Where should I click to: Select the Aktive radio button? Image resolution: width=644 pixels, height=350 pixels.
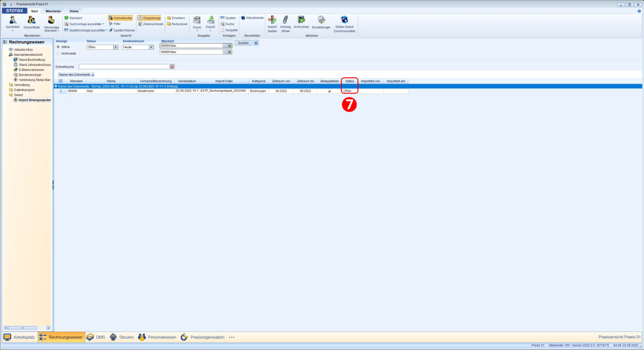pos(58,47)
